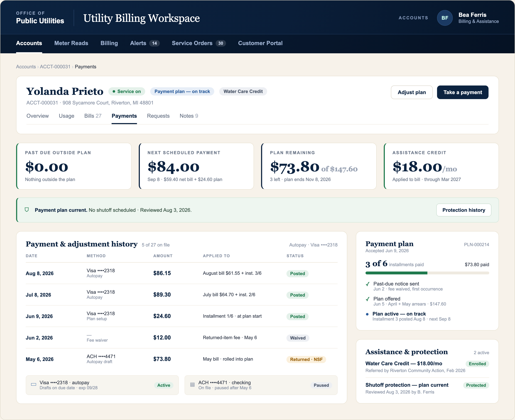Switch to the Usage account tab
515x420 pixels.
67,116
